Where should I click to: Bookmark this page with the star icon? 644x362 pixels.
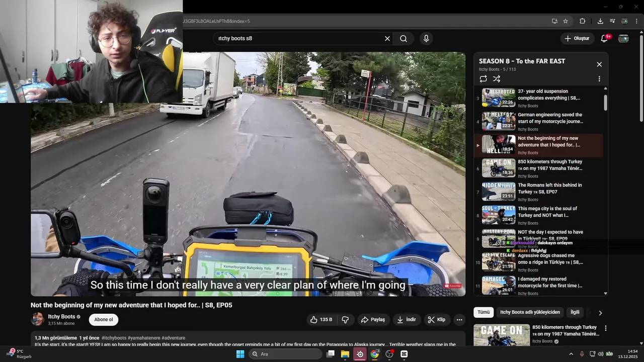tap(566, 21)
